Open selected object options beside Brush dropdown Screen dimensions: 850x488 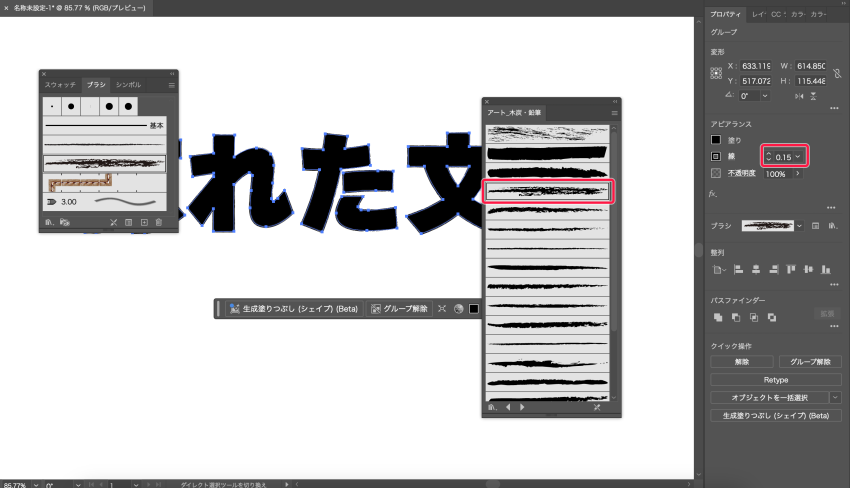(815, 226)
